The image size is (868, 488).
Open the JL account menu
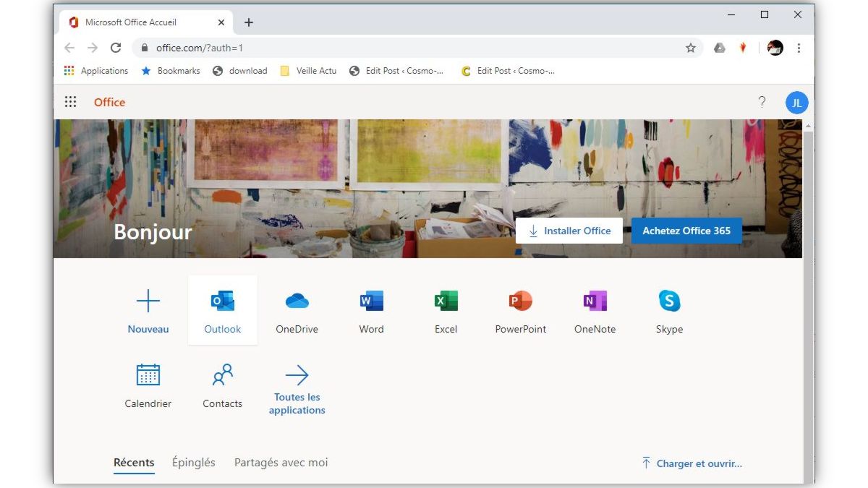coord(796,103)
